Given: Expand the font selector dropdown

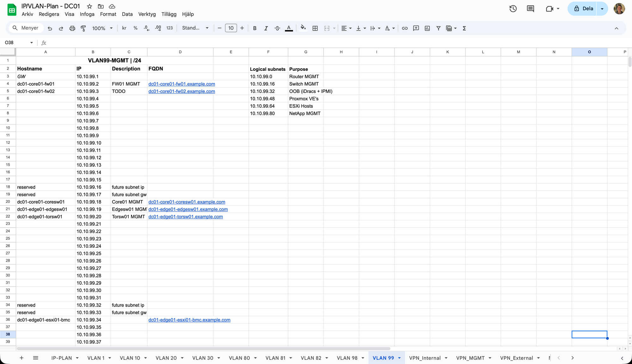Looking at the screenshot, I should (x=195, y=28).
